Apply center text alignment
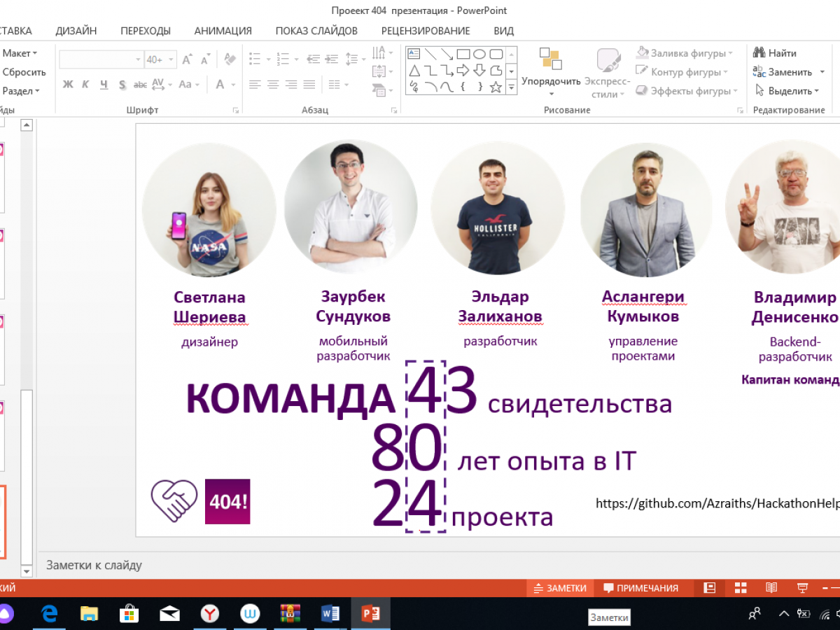 [273, 85]
